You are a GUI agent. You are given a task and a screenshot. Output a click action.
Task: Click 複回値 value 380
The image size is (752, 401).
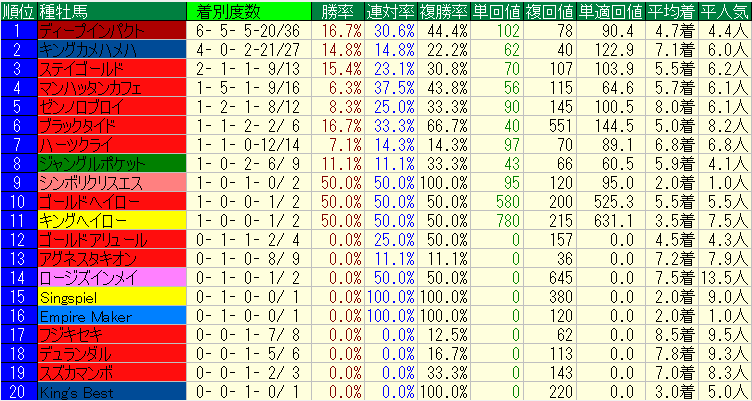(x=561, y=298)
